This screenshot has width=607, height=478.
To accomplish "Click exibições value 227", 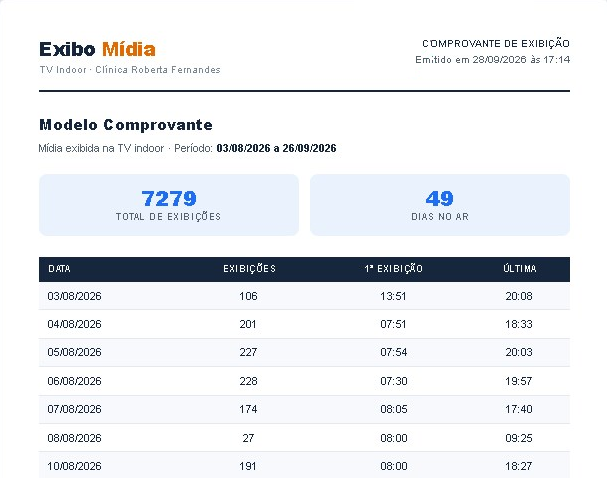I will tap(248, 352).
